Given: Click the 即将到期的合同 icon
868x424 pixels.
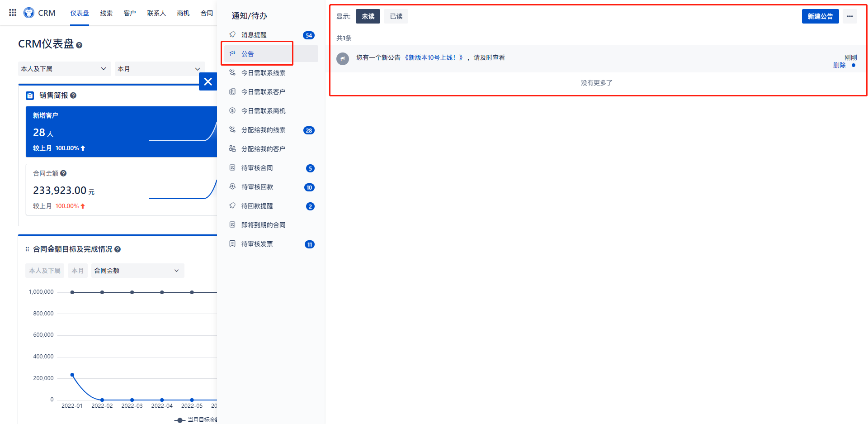Looking at the screenshot, I should pos(232,224).
